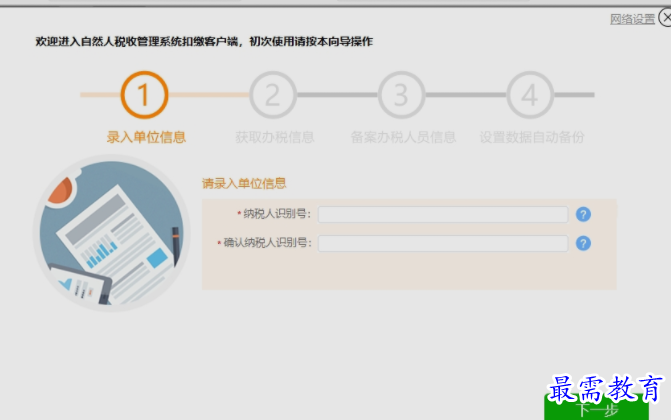Focus the 纳税人识别号 input field

(x=443, y=214)
